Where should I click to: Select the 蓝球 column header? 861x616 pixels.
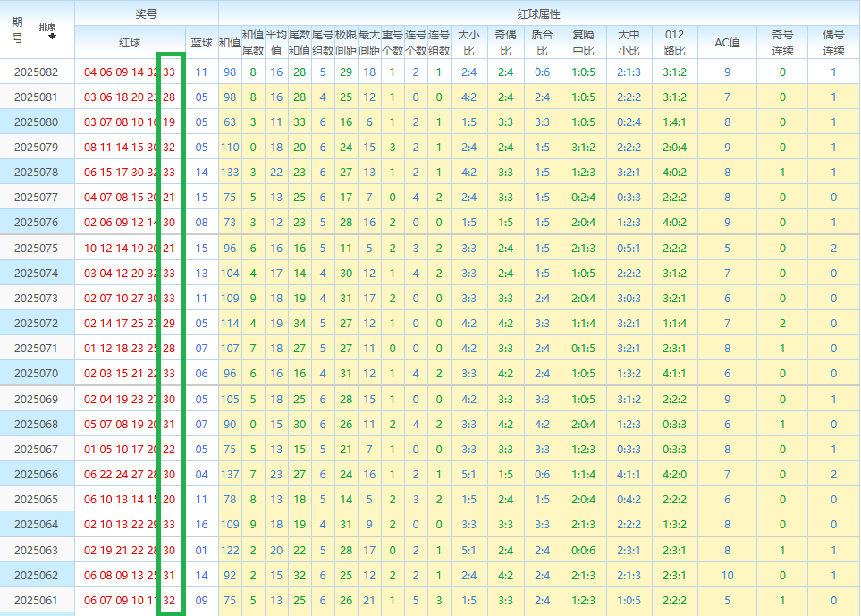point(201,42)
